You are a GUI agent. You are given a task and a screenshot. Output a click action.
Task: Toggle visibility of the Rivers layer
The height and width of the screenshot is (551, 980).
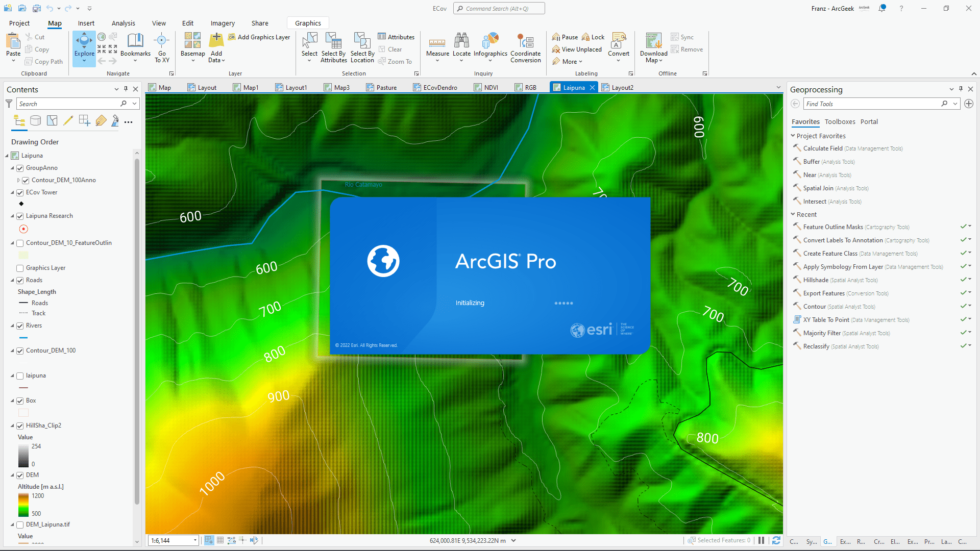click(19, 325)
